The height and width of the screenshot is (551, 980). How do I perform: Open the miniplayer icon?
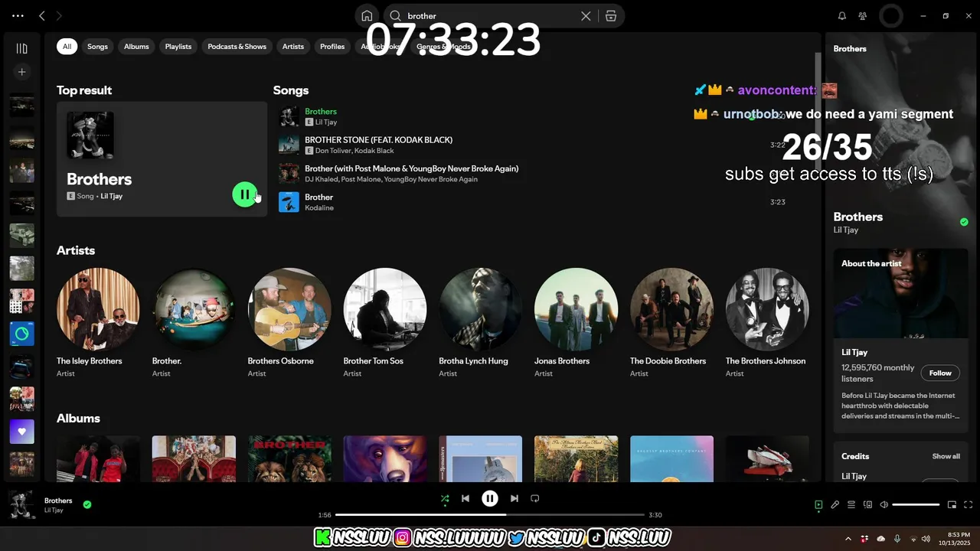click(952, 505)
